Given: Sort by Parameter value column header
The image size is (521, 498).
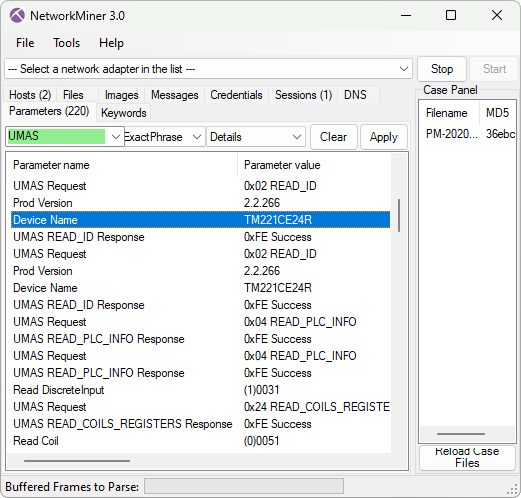Looking at the screenshot, I should (314, 165).
